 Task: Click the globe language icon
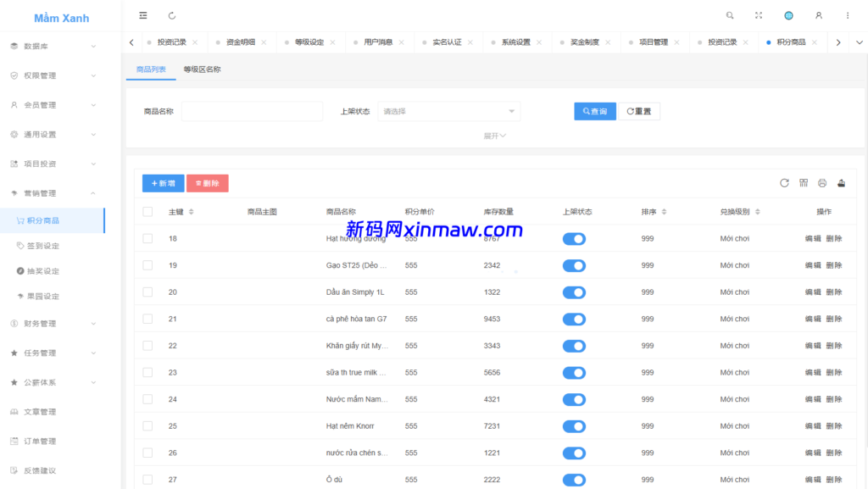point(788,15)
